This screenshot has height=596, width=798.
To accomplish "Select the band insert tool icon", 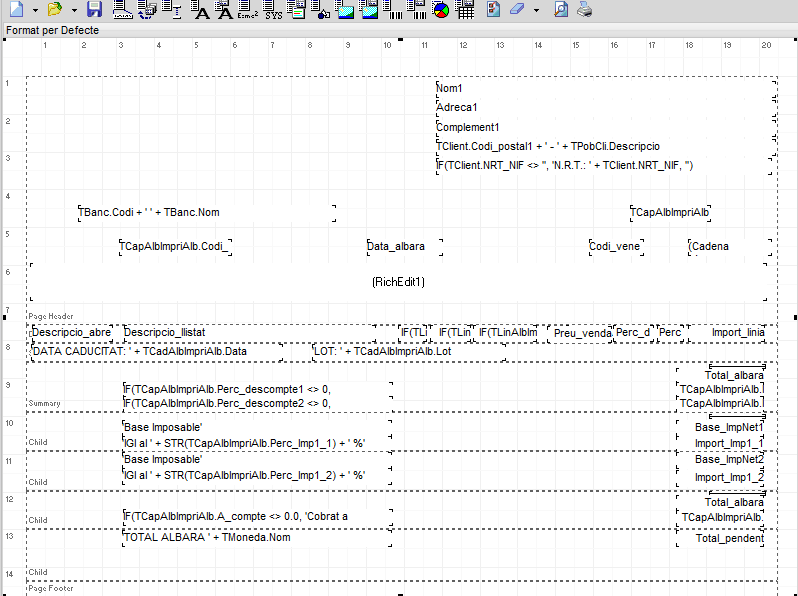I will (x=122, y=9).
